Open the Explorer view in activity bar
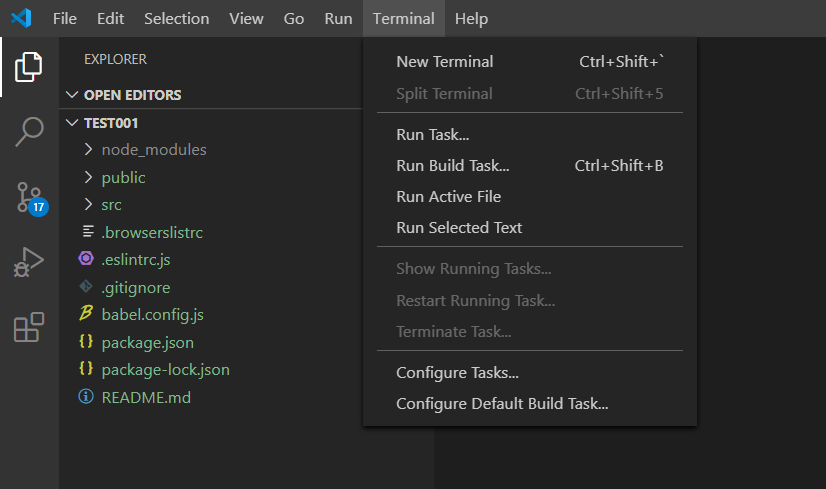826x489 pixels. point(29,67)
